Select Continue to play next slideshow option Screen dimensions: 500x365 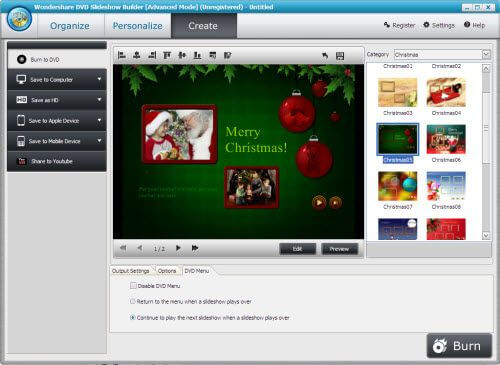[x=133, y=317]
